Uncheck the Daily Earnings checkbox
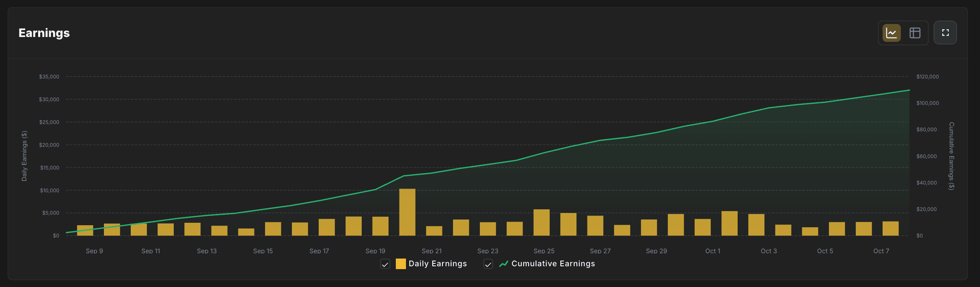This screenshot has height=287, width=980. click(x=385, y=264)
